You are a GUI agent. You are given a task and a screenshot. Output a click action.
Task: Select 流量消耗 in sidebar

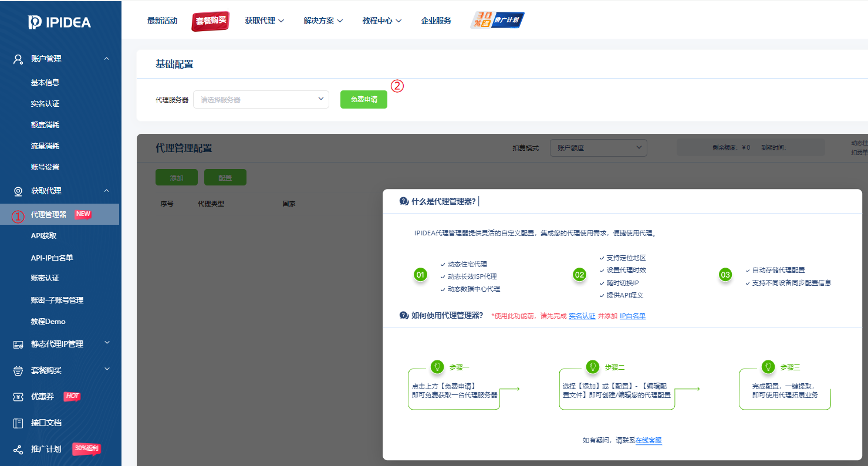[45, 146]
